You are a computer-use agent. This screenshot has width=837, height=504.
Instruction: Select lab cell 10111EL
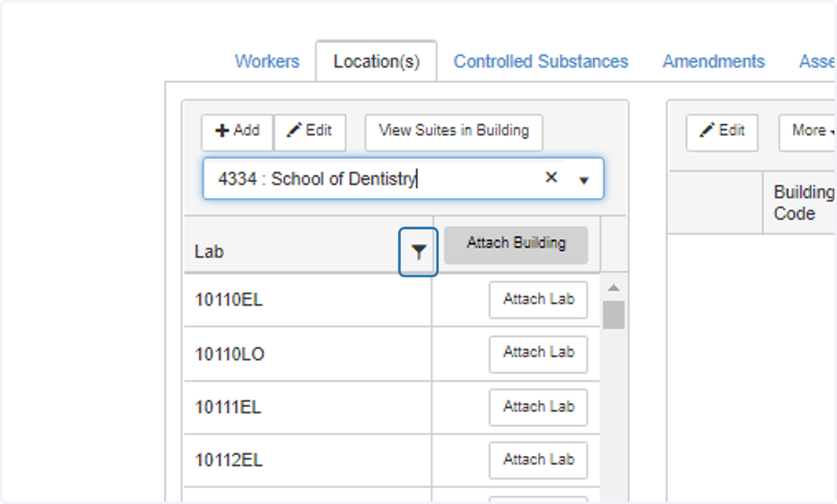pyautogui.click(x=308, y=407)
